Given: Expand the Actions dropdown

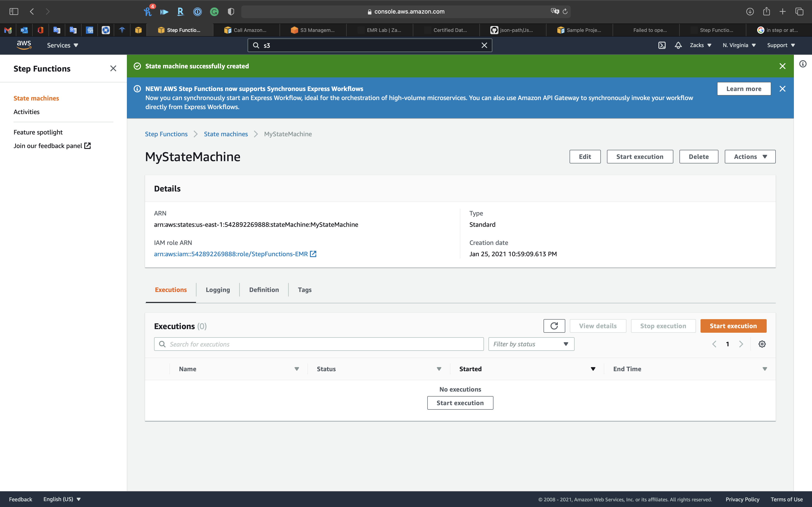Looking at the screenshot, I should tap(750, 157).
